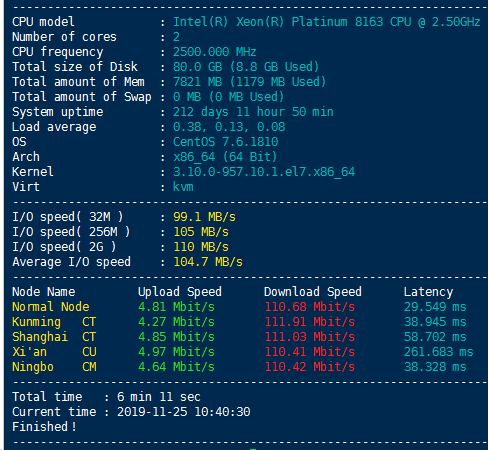Screen dimensions: 488x450
Task: Click the Average I/O speed 104.7 MB/s
Action: [208, 262]
